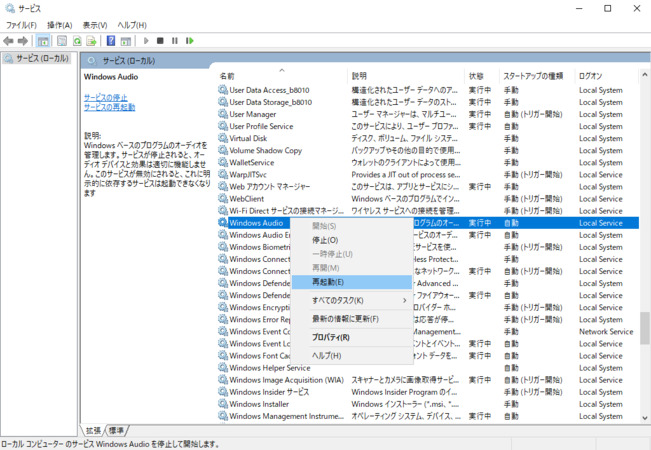Screen dimensions: 651x450
Task: Click Network Service logon cell
Action: click(x=606, y=331)
